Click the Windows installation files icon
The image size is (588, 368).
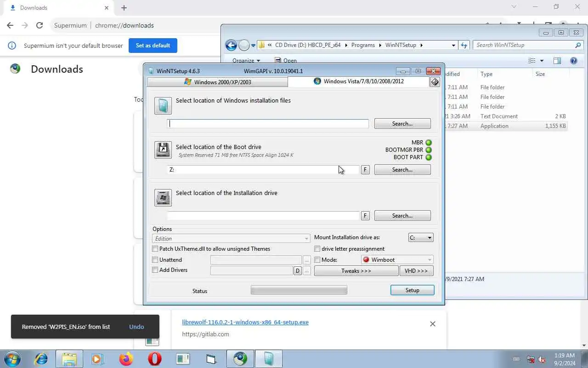163,106
